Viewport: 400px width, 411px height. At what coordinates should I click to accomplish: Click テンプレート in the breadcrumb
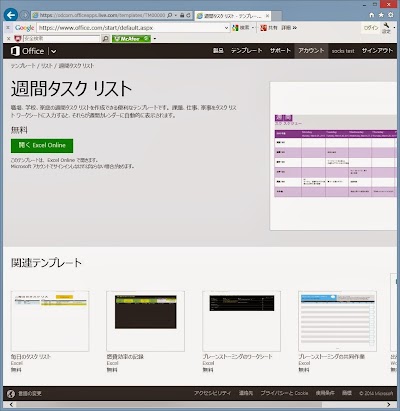[23, 66]
